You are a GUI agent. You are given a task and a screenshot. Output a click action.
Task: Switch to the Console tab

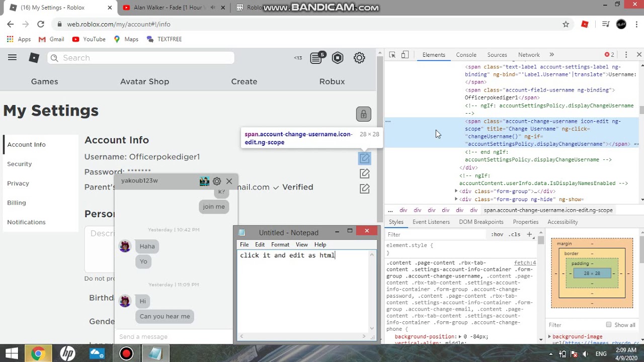click(x=466, y=55)
